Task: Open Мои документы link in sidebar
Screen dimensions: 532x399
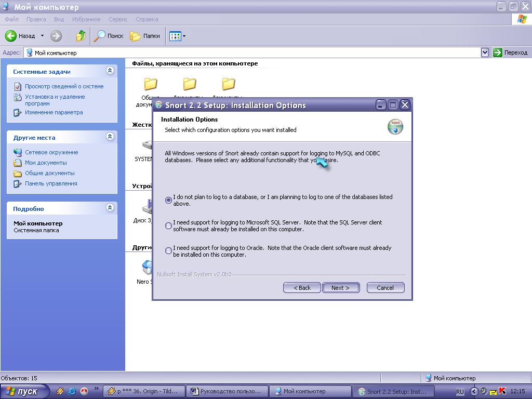Action: 46,163
